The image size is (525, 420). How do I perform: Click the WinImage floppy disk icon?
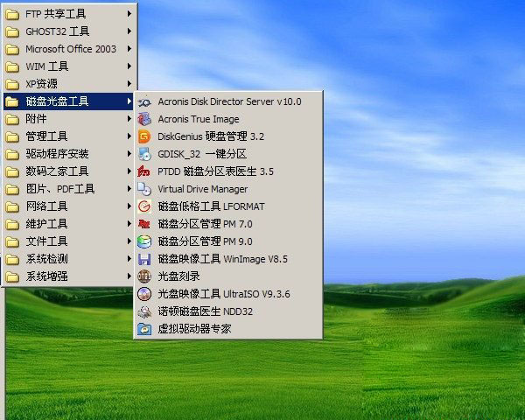coord(144,259)
